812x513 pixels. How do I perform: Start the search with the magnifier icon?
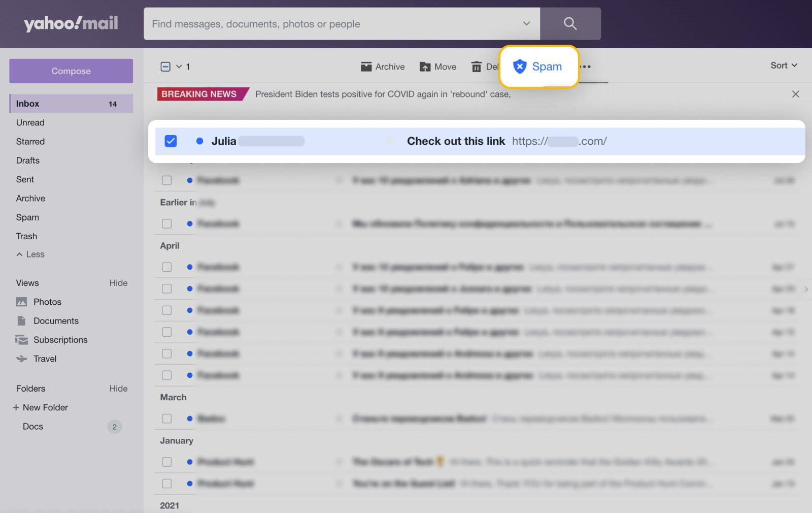tap(569, 23)
